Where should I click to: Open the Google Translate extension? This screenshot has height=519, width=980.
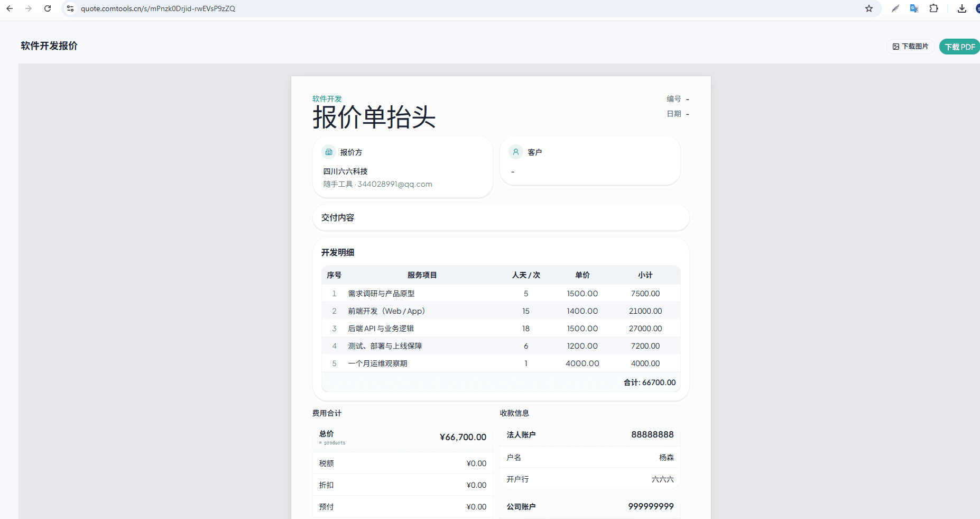pos(914,8)
